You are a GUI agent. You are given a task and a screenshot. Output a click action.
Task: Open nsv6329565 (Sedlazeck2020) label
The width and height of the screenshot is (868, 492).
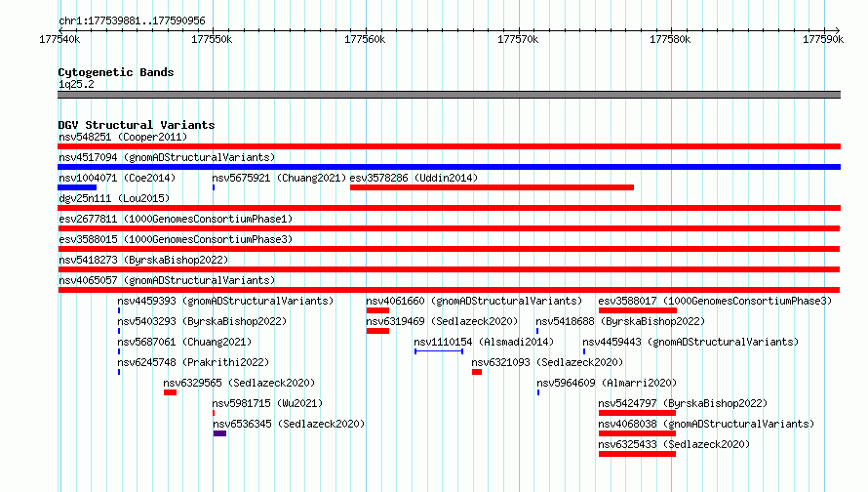(239, 383)
